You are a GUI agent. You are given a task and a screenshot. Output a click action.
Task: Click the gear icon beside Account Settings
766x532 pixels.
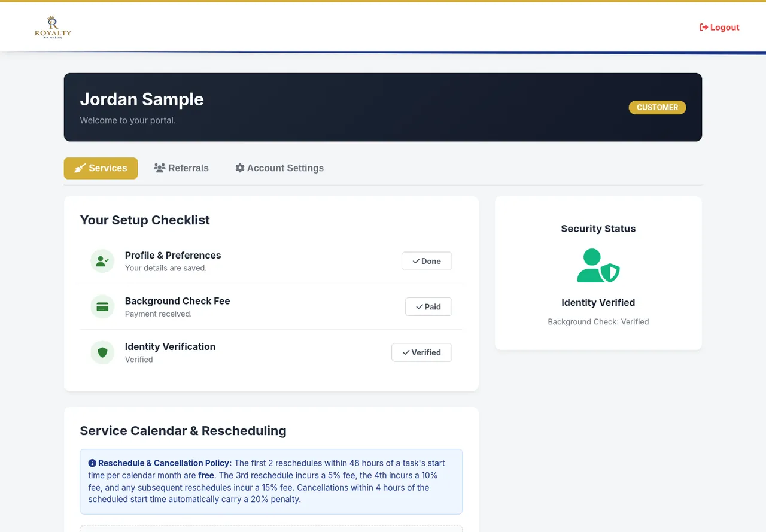(x=240, y=168)
